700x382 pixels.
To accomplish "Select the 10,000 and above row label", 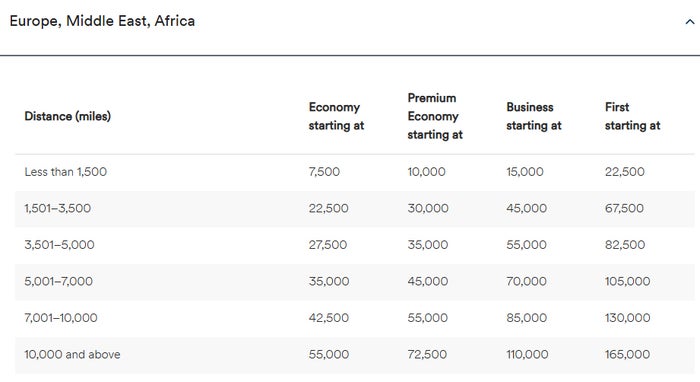I will pyautogui.click(x=72, y=355).
